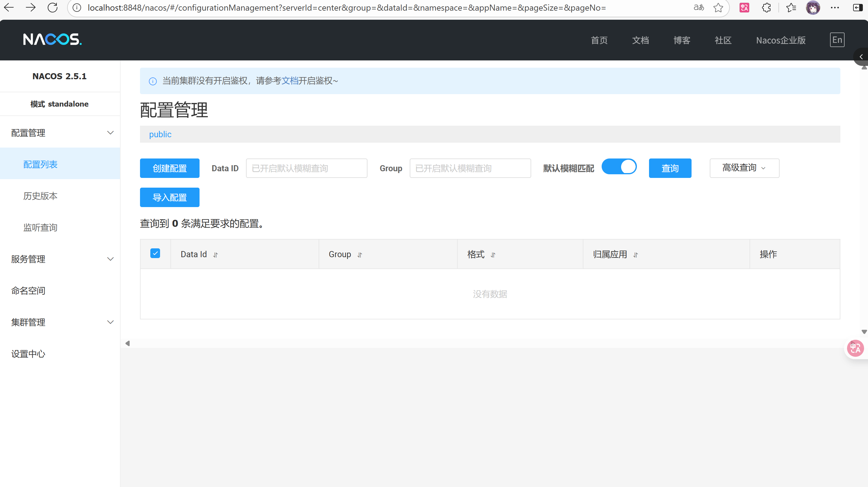Click the browser refresh icon
Screen dimensions: 868x487
click(x=53, y=7)
